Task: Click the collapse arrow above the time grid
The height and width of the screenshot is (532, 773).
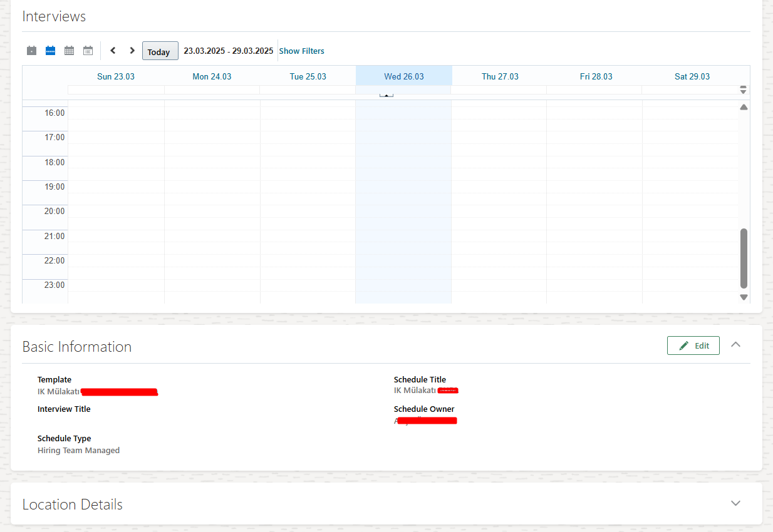Action: 386,94
